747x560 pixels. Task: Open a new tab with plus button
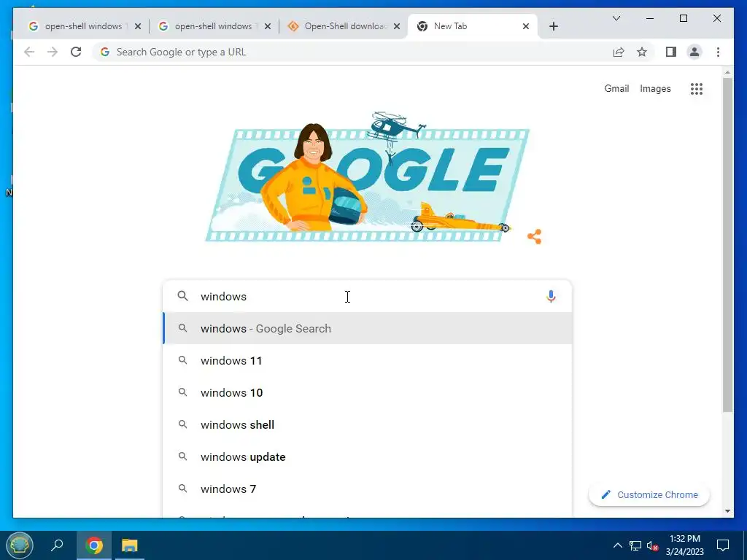[554, 26]
